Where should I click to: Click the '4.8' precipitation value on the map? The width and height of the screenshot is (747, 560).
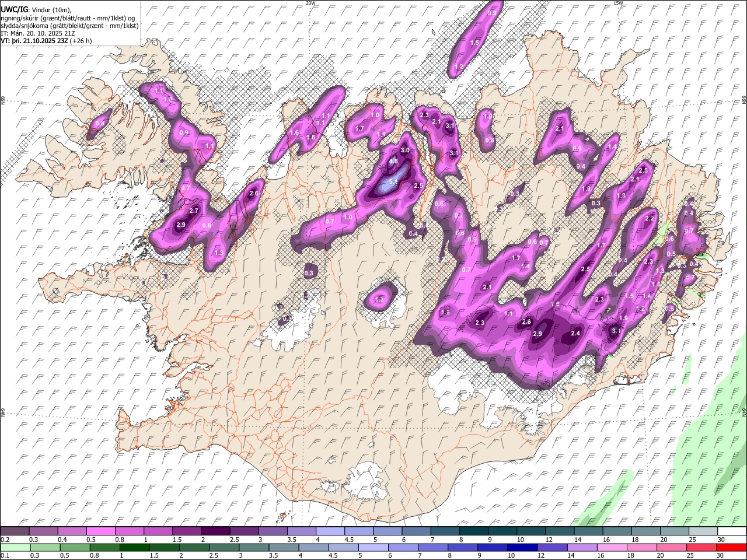pos(393,161)
